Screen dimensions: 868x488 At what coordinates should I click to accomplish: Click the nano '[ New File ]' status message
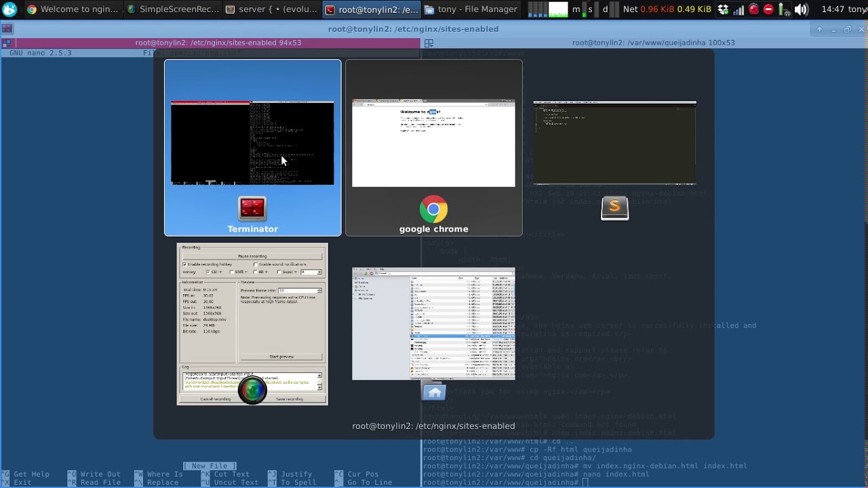click(210, 466)
